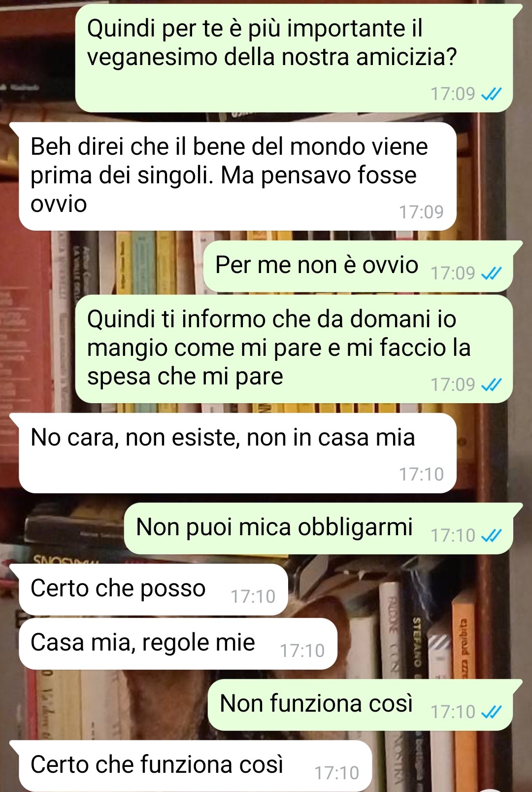Select 'No cara, non esiste' message bubble
This screenshot has width=532, height=792.
(237, 453)
